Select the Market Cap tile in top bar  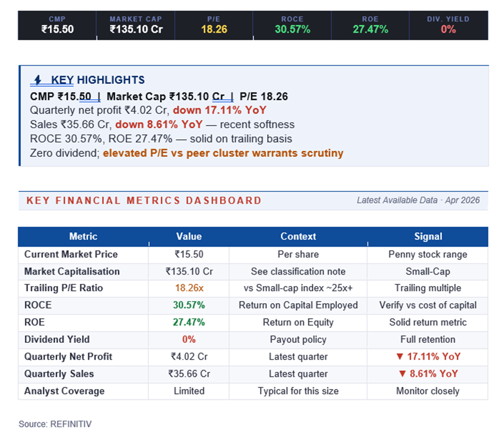(x=136, y=25)
